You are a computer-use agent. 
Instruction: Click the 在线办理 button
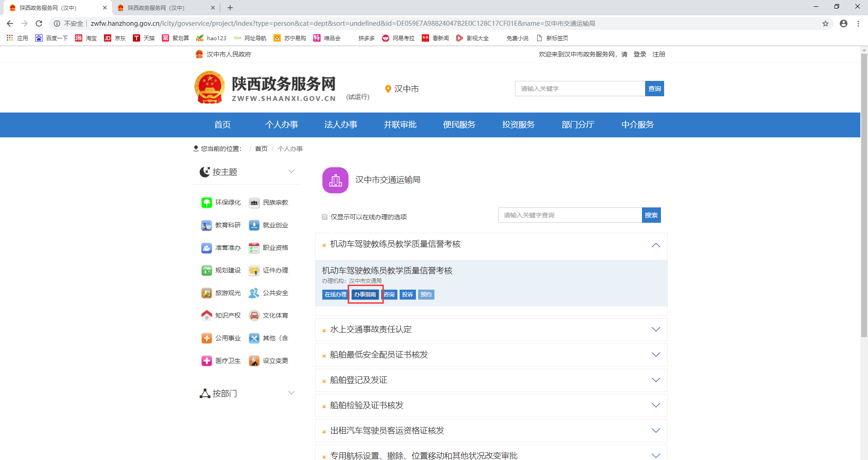[335, 294]
